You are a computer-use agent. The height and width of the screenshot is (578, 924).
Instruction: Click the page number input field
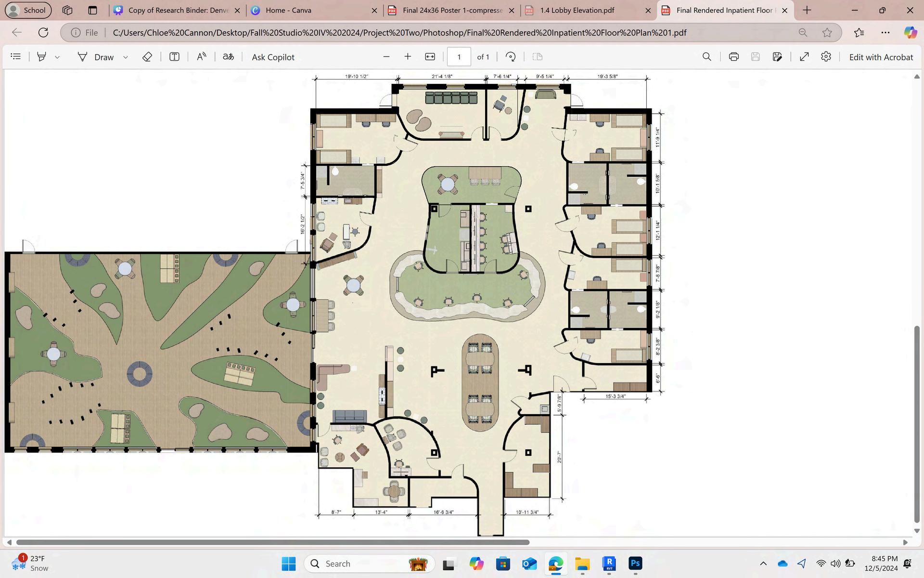(x=459, y=57)
